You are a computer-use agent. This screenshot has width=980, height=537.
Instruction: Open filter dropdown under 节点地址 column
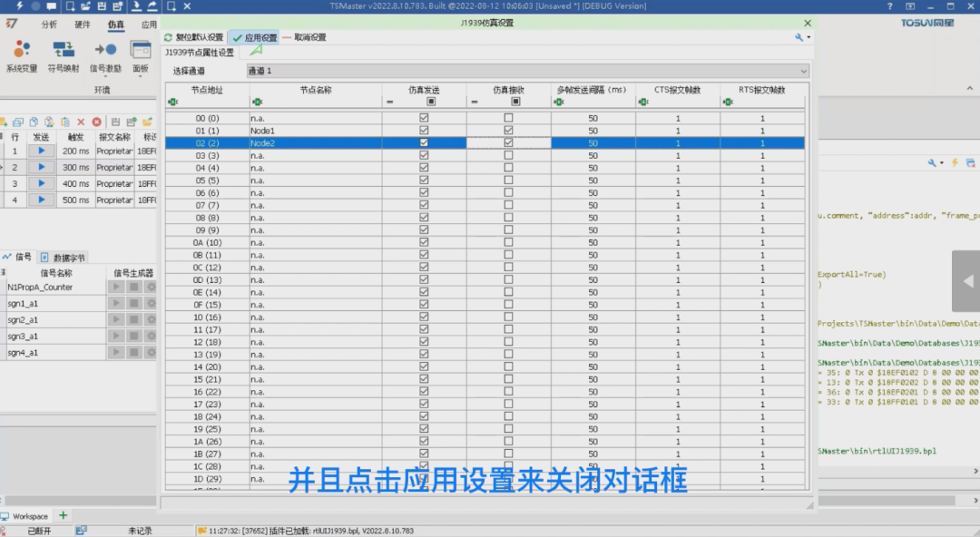(x=173, y=102)
